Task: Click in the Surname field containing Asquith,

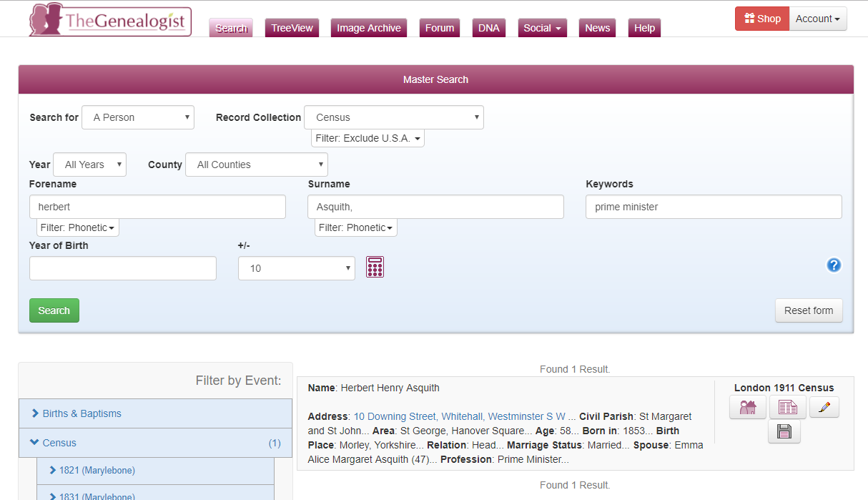Action: (x=435, y=207)
